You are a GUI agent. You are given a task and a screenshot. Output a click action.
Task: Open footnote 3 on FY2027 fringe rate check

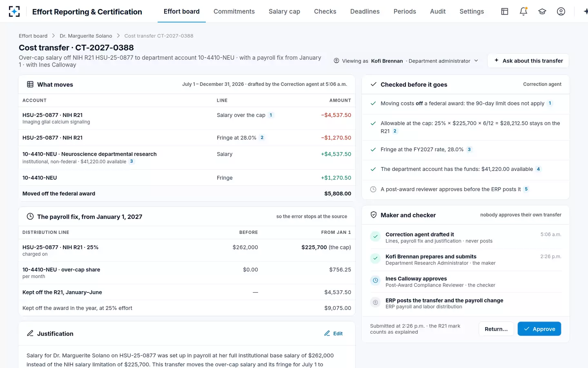[x=469, y=149]
